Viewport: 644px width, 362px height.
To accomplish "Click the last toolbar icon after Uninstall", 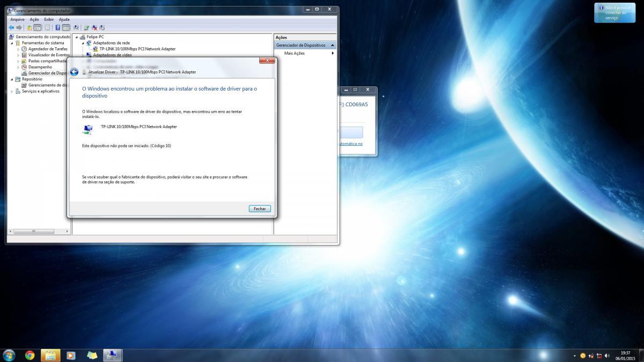I will click(102, 27).
